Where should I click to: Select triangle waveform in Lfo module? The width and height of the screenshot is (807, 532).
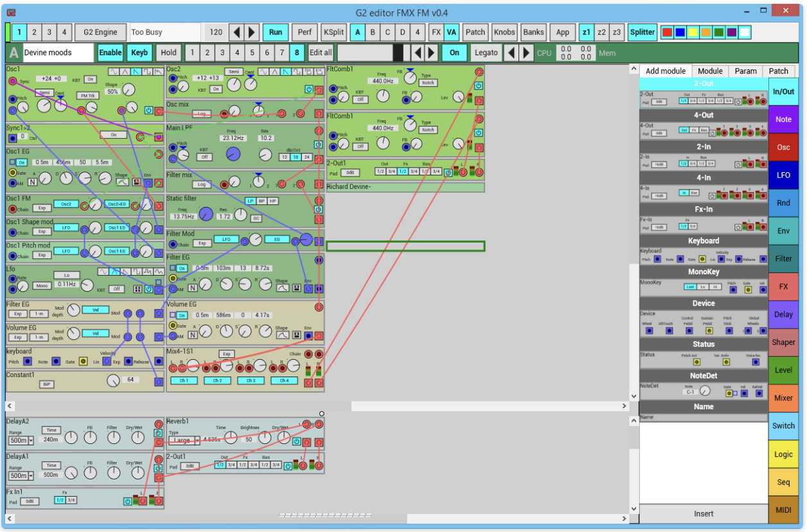(x=115, y=272)
